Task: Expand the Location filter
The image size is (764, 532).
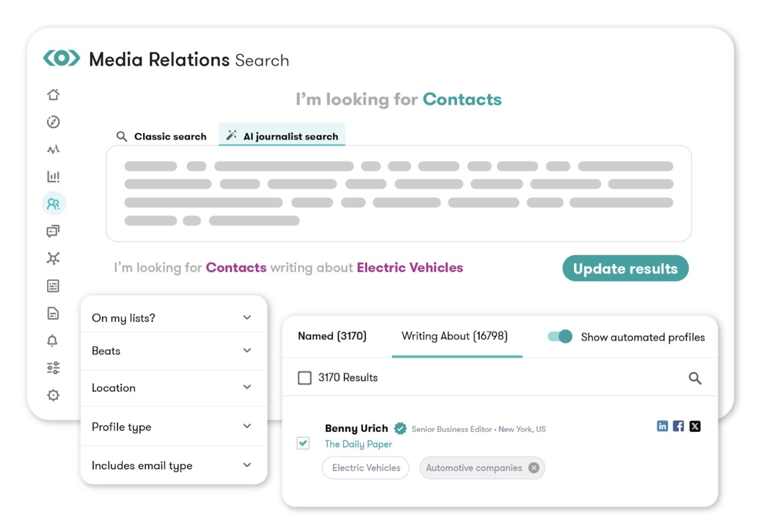Action: click(173, 388)
